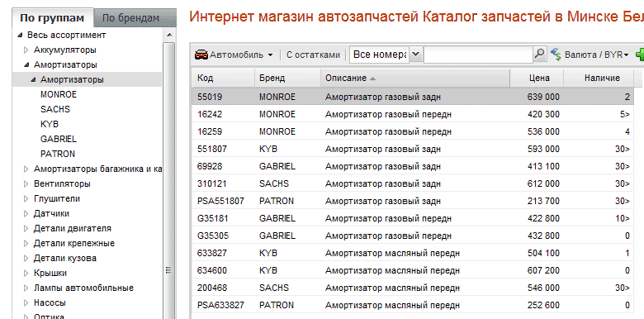Select row with code PSA633827

(x=412, y=305)
